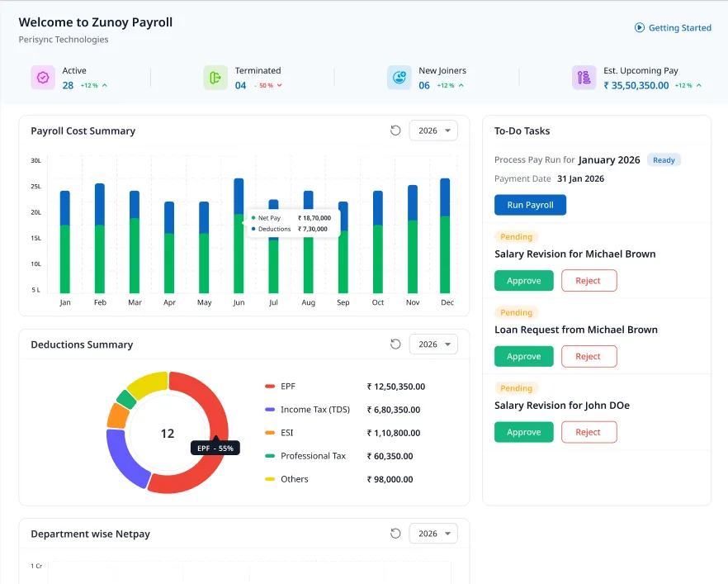Open the Payroll Cost Summary year dropdown
Image resolution: width=728 pixels, height=584 pixels.
coord(433,131)
